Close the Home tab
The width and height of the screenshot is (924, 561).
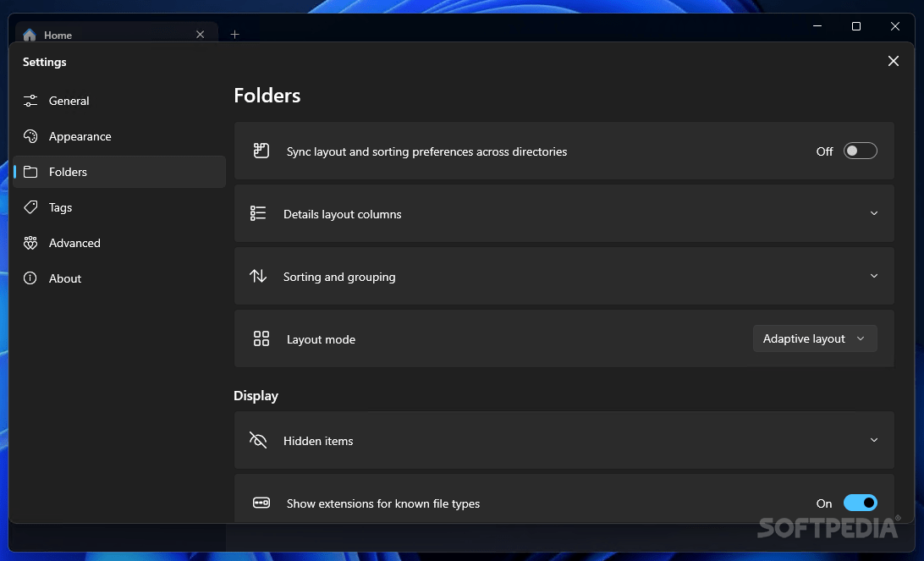click(x=201, y=34)
